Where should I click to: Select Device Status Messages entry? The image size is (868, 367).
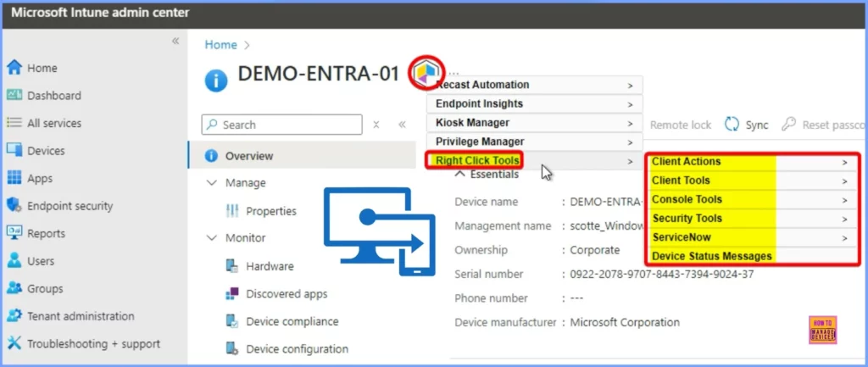pos(750,256)
